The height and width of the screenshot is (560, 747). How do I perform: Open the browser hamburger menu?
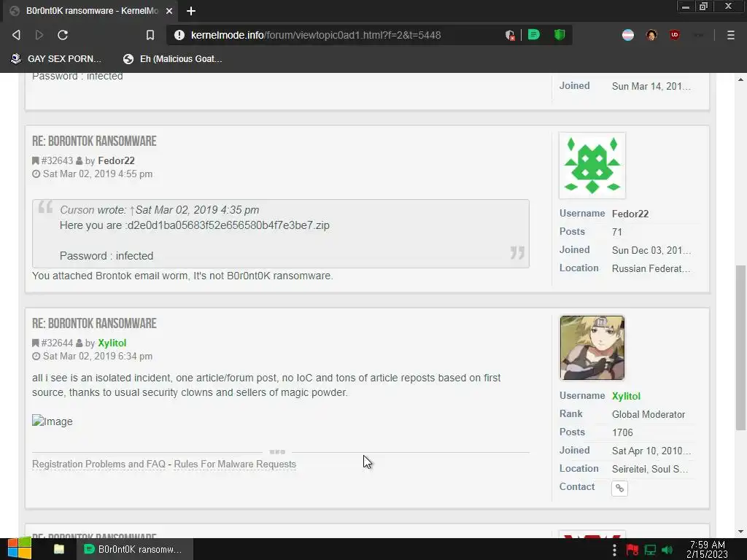pyautogui.click(x=730, y=35)
